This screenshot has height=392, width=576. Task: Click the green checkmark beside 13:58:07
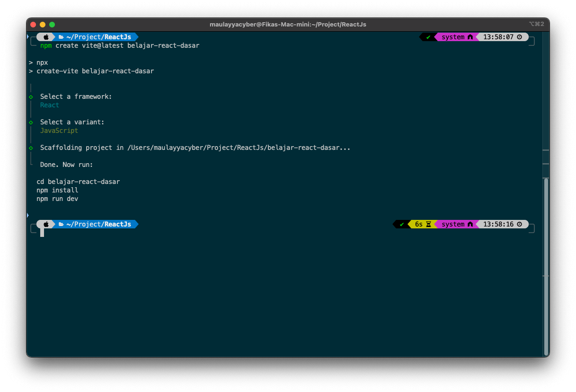(x=428, y=37)
